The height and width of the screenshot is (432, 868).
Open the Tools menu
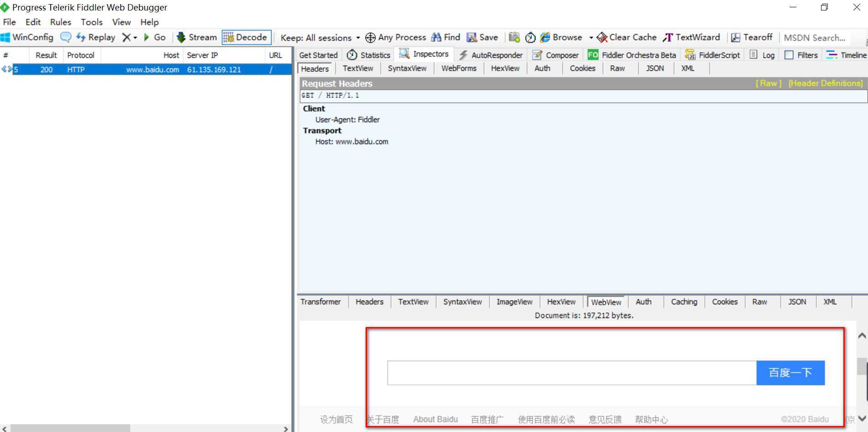92,22
